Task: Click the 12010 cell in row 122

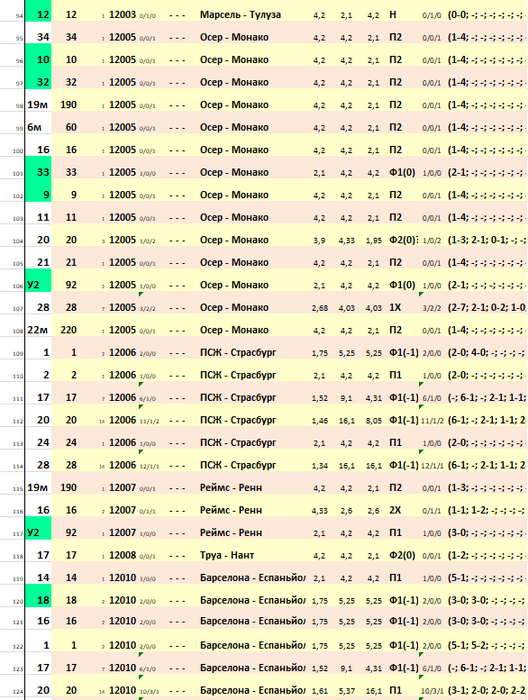Action: coord(122,645)
